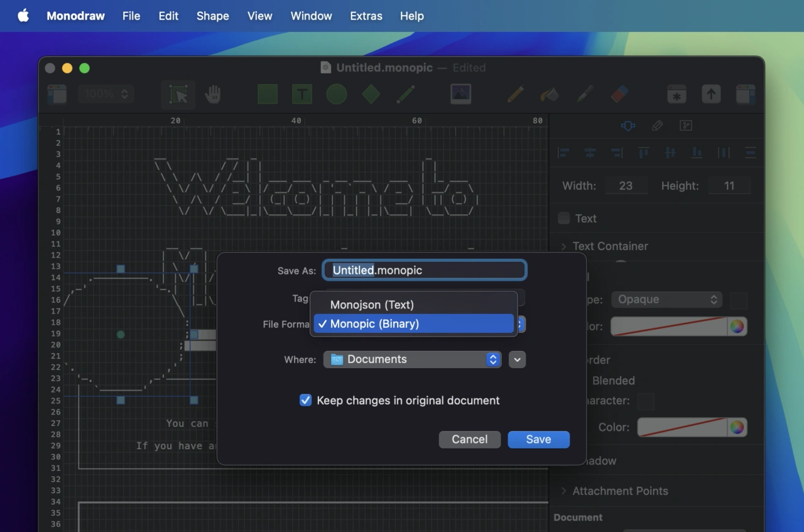Screen dimensions: 804x532
Task: Expand the save dialog with chevron button
Action: 517,359
